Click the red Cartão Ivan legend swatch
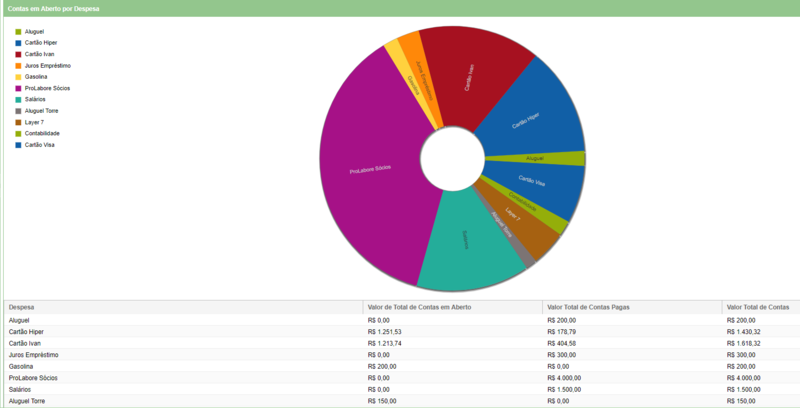 pyautogui.click(x=18, y=54)
